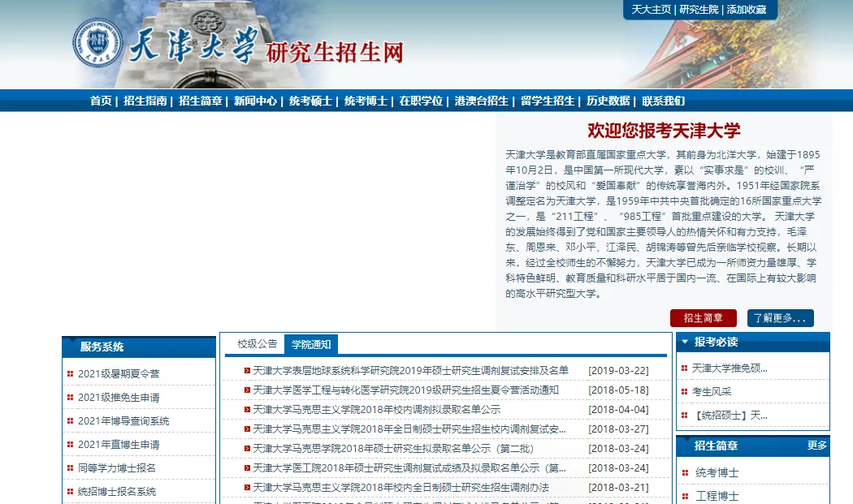Open 考生风采 in 报考必读

pos(712,392)
